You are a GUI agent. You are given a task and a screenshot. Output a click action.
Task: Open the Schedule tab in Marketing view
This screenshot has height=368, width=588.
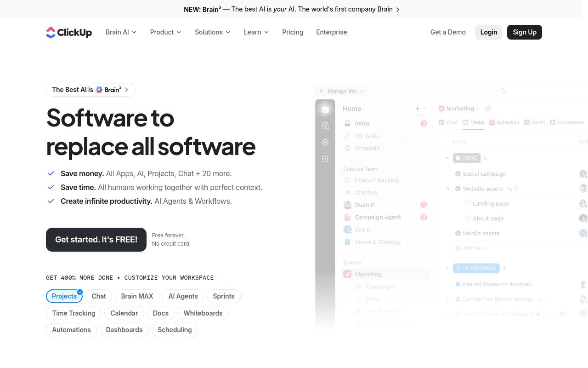tap(504, 122)
